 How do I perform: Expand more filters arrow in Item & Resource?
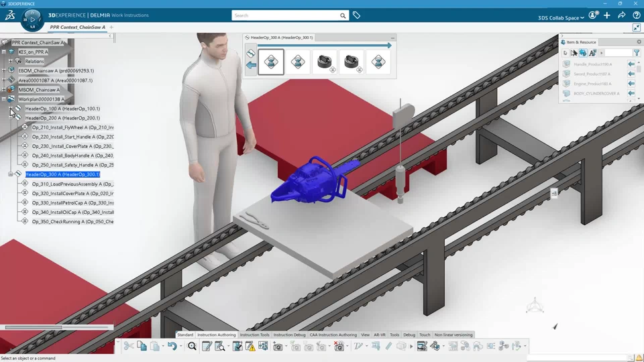pos(601,53)
